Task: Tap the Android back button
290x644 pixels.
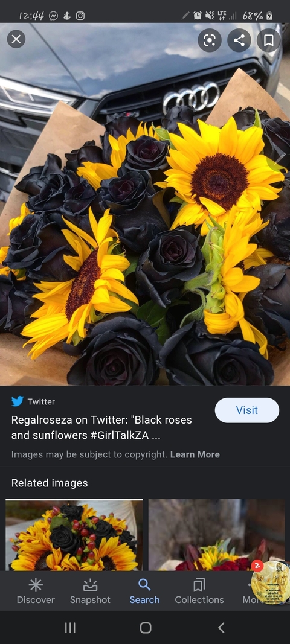Action: pyautogui.click(x=221, y=627)
